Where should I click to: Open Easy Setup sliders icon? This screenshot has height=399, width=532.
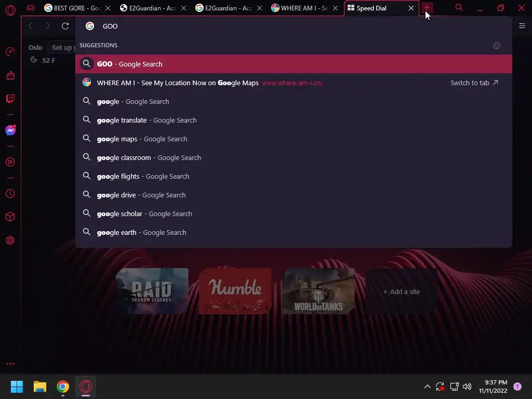pyautogui.click(x=522, y=26)
